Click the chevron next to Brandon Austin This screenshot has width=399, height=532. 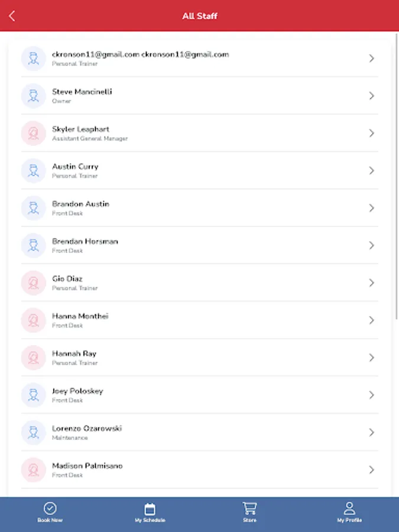pyautogui.click(x=371, y=208)
